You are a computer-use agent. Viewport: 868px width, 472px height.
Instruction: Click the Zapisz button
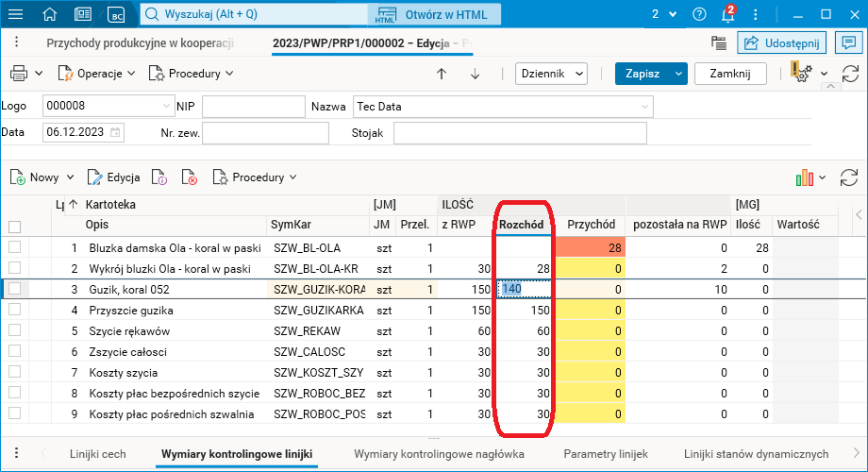pyautogui.click(x=643, y=74)
